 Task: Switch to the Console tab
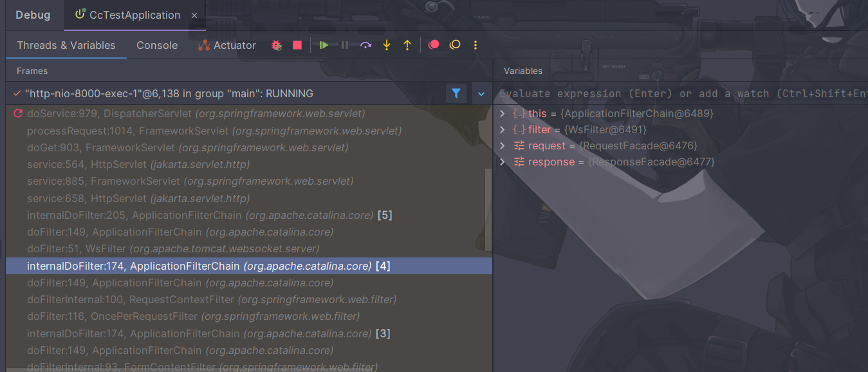point(157,45)
